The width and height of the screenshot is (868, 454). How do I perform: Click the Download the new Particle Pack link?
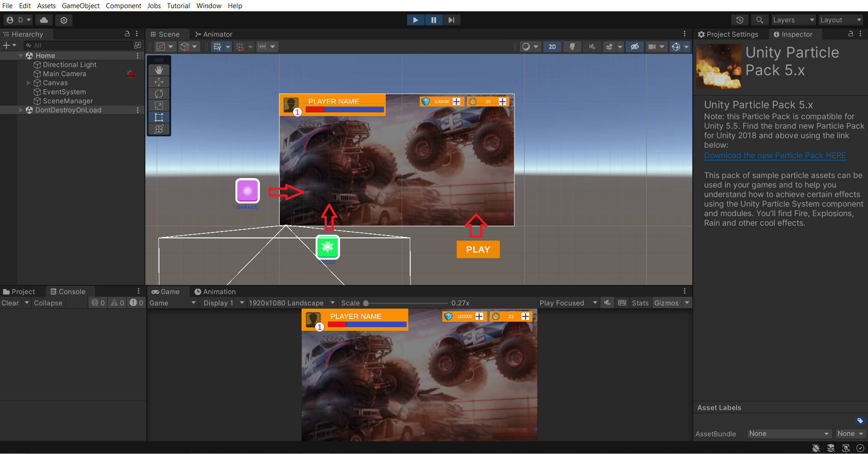tap(775, 155)
